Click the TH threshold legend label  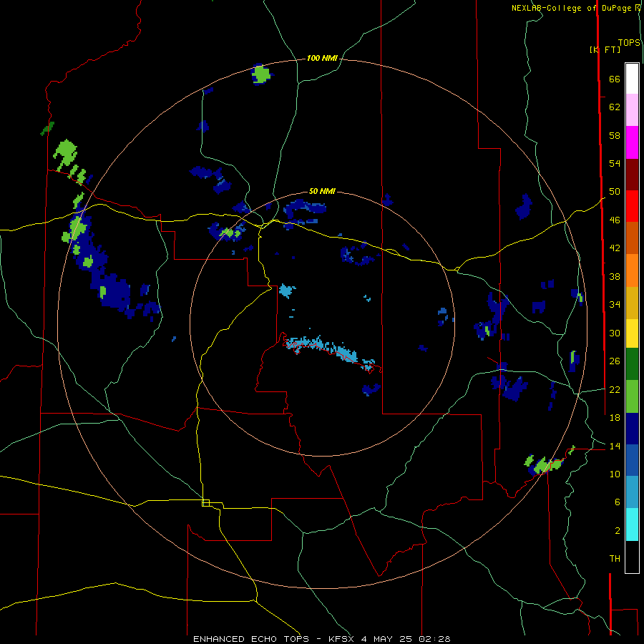(615, 559)
